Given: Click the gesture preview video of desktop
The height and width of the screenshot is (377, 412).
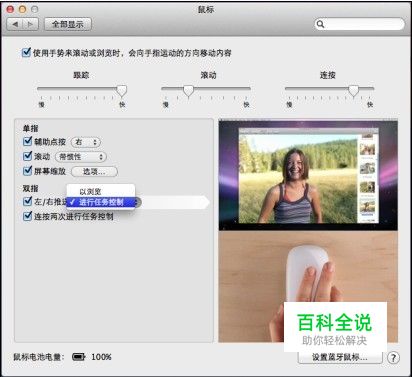Looking at the screenshot, I should pyautogui.click(x=308, y=175).
